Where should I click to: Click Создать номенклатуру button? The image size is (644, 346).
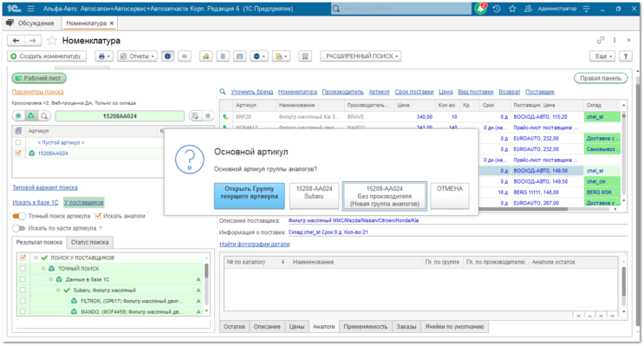[47, 56]
